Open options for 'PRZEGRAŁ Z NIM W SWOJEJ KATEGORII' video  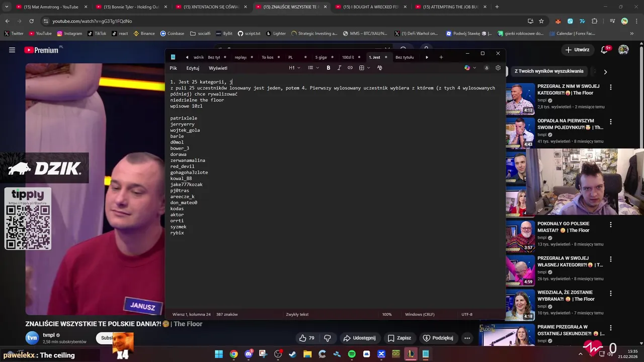(611, 87)
